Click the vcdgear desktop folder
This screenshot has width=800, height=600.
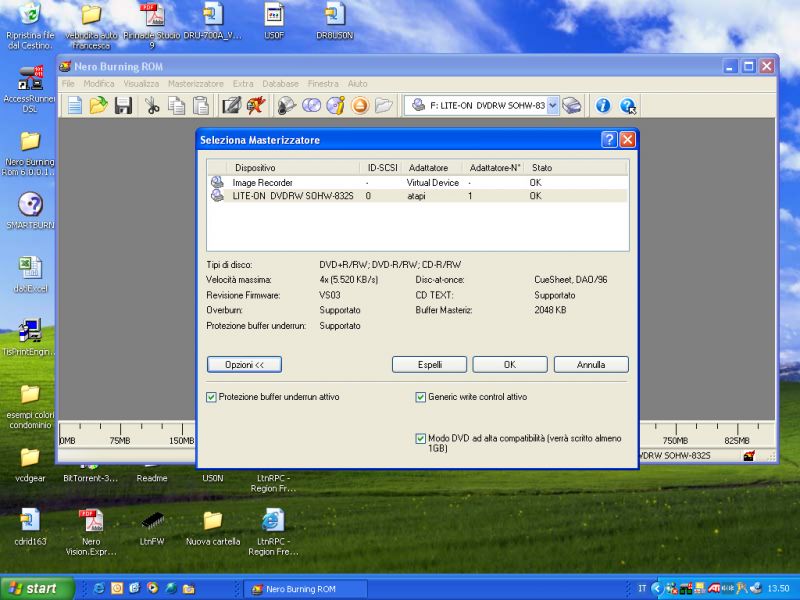tap(30, 464)
